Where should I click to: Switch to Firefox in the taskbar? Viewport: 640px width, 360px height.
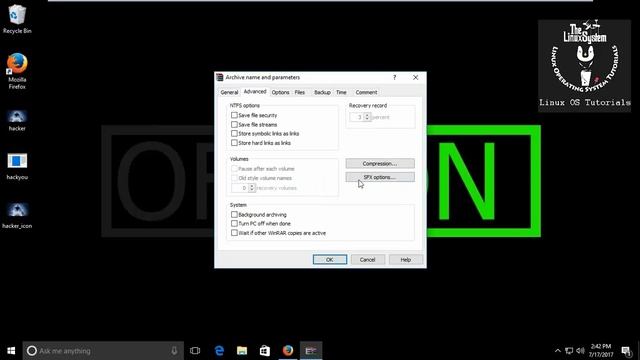pyautogui.click(x=288, y=351)
